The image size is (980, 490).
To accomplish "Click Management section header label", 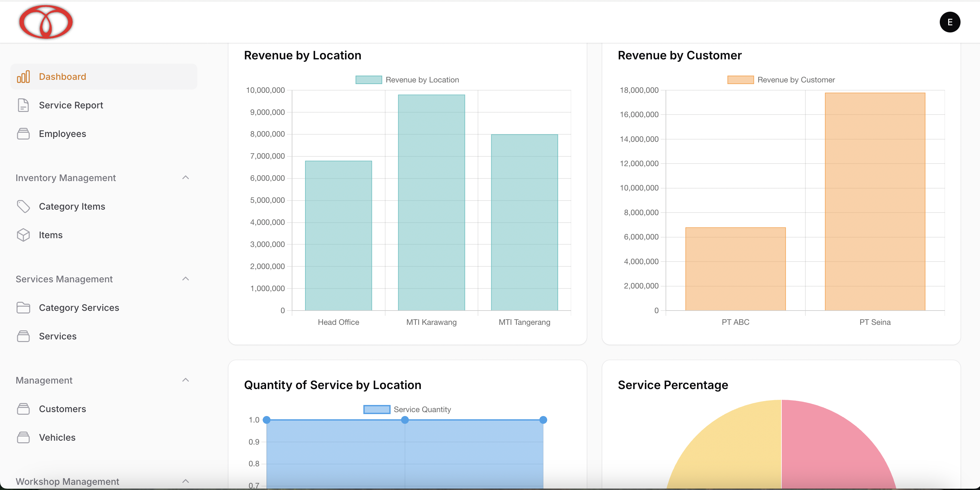I will [x=44, y=380].
